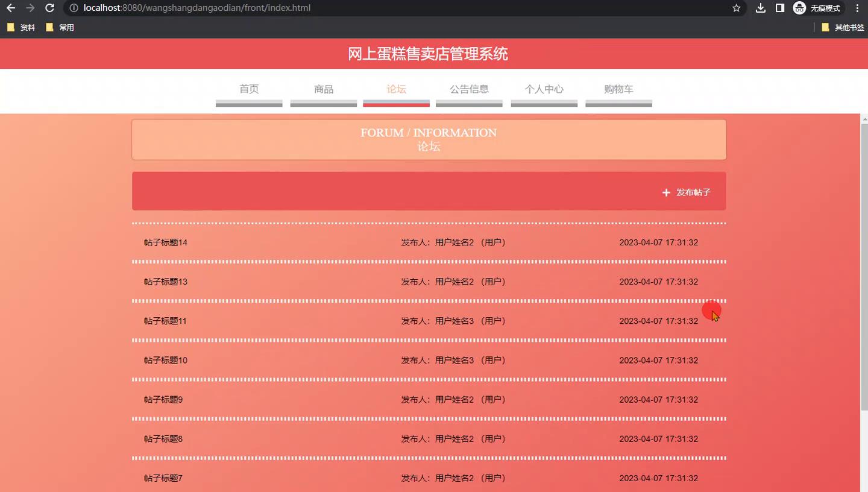Click the publisher text of 帖子标题14
The image size is (868, 492).
(x=454, y=242)
